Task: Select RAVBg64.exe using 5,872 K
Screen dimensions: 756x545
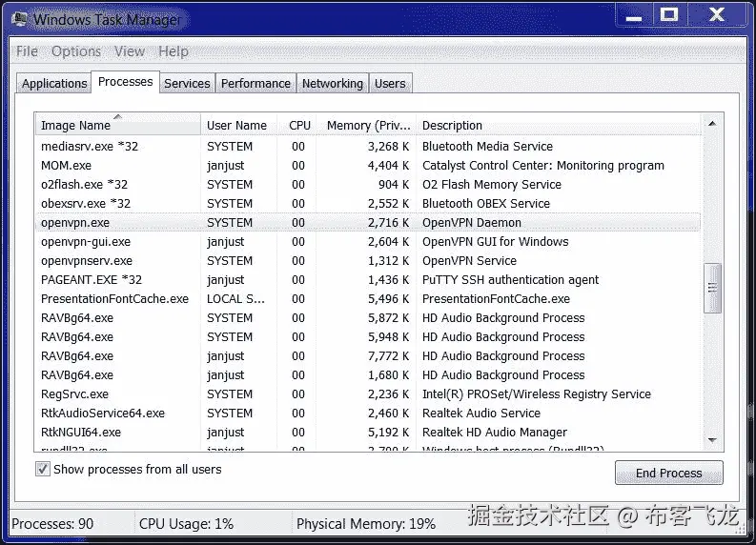Action: (x=367, y=318)
